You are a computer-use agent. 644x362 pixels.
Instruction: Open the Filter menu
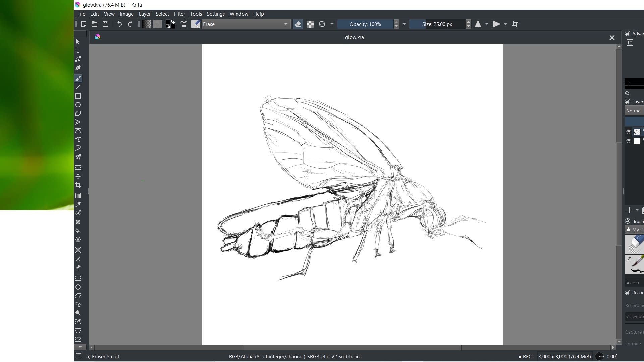tap(179, 14)
